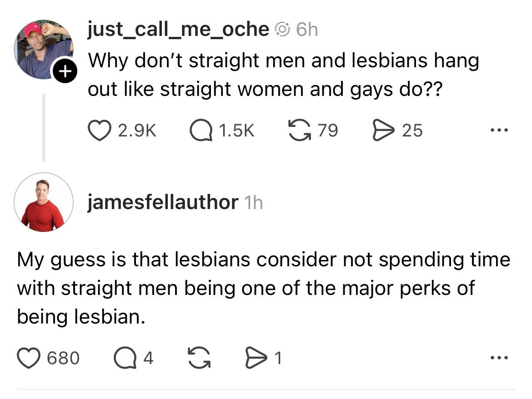Repost the just_call_me_oche post
Image resolution: width=532 pixels, height=399 pixels.
click(300, 130)
